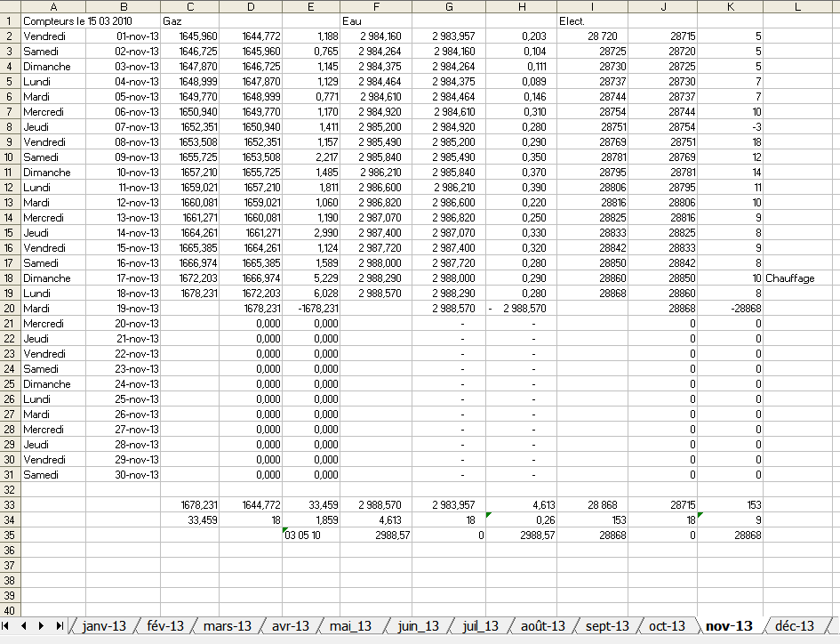Go to first sheet tab navigation arrow
The height and width of the screenshot is (644, 840).
pos(6,626)
